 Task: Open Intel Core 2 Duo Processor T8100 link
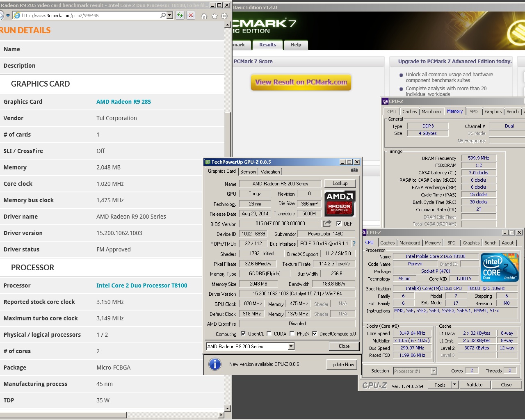(x=142, y=285)
